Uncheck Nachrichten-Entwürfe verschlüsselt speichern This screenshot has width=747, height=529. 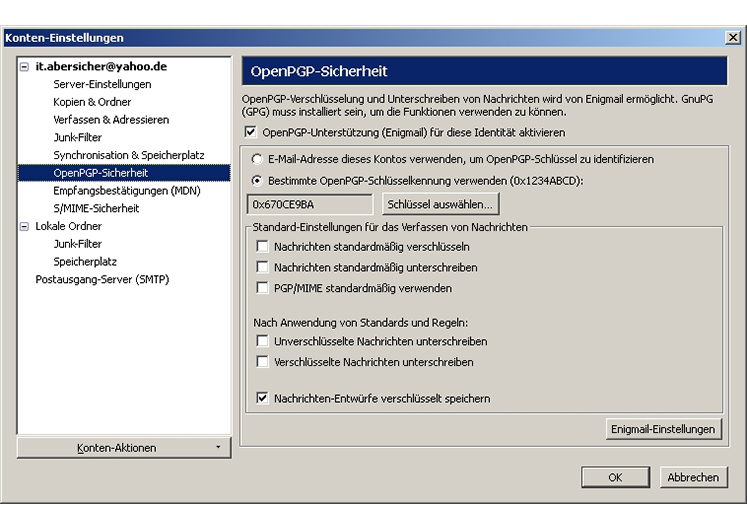263,398
